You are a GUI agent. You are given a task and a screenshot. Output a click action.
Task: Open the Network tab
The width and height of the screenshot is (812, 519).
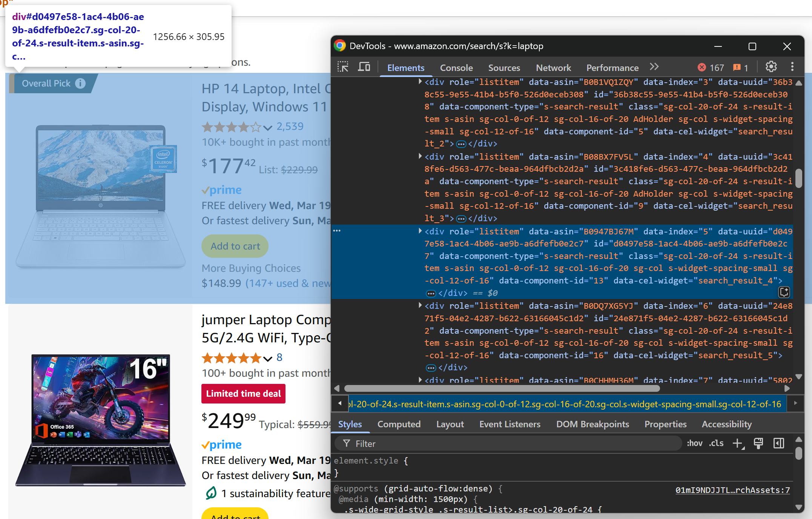[553, 68]
